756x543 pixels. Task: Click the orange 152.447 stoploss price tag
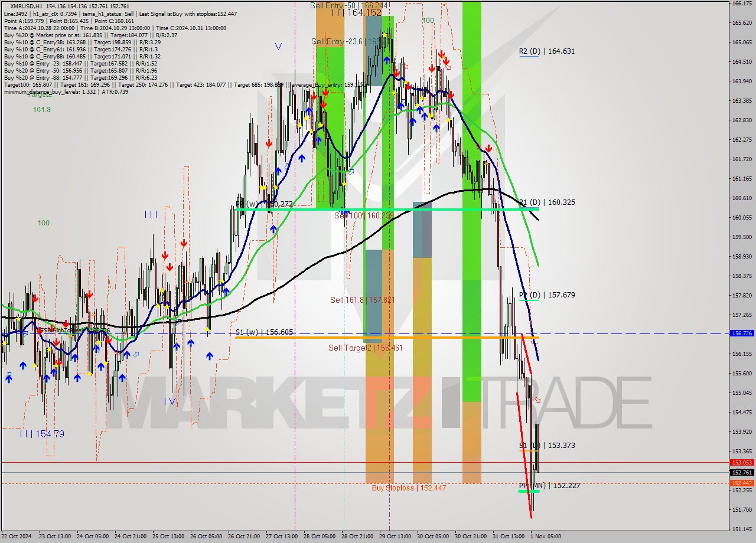tap(742, 483)
